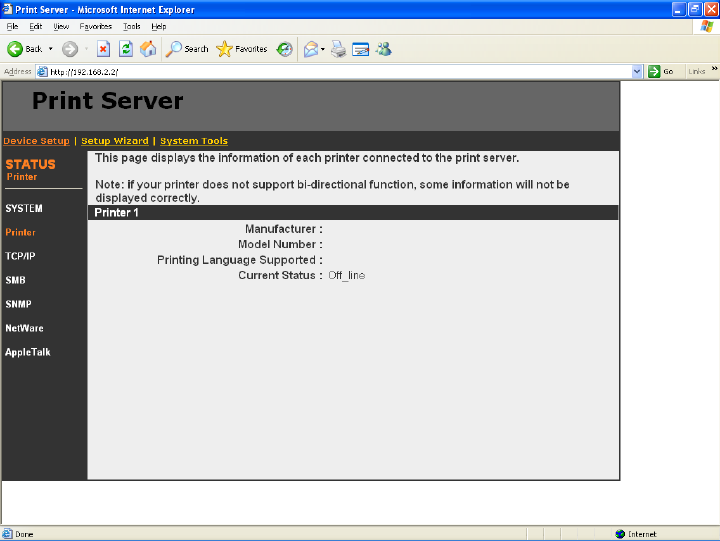The image size is (720, 541).
Task: Open the Mail dropdown arrow
Action: coord(323,49)
